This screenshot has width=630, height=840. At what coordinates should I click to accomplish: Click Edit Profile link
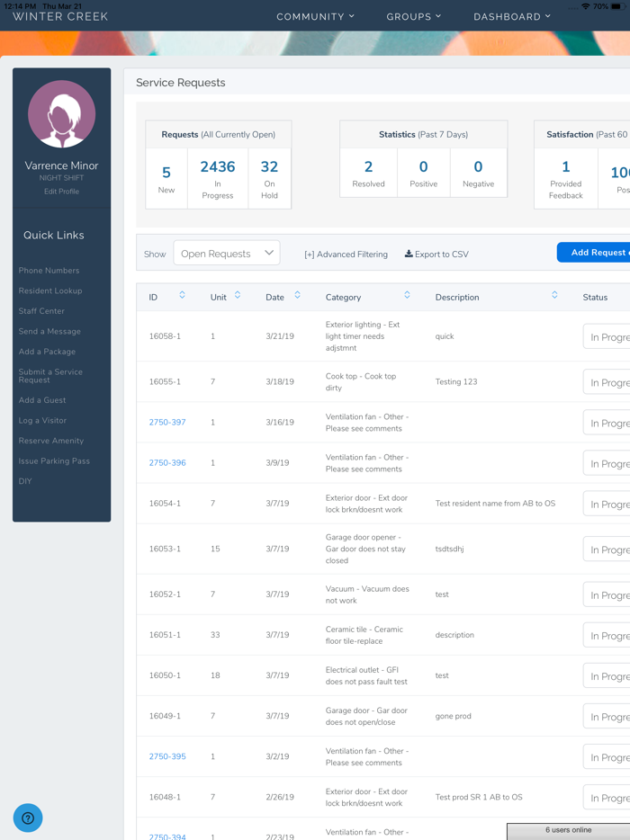pos(61,192)
